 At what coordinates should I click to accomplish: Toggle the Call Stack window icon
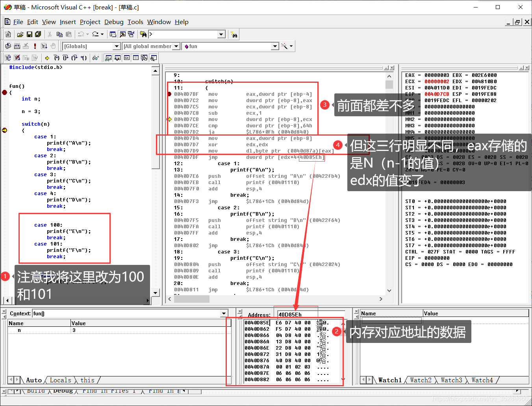tap(145, 58)
